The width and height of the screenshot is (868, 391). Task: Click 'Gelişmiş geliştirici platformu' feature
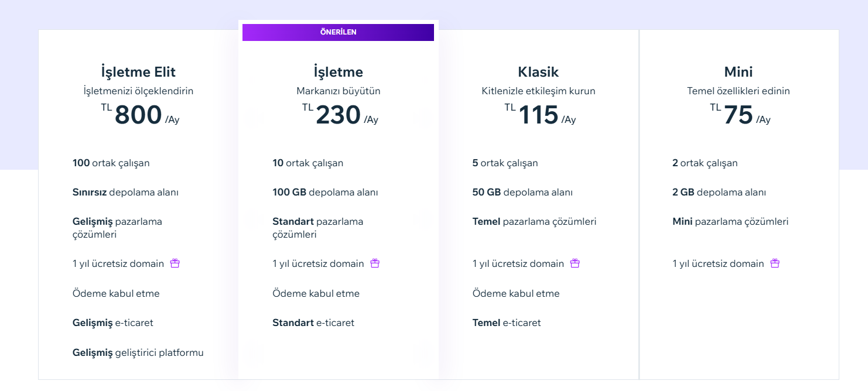pos(138,352)
